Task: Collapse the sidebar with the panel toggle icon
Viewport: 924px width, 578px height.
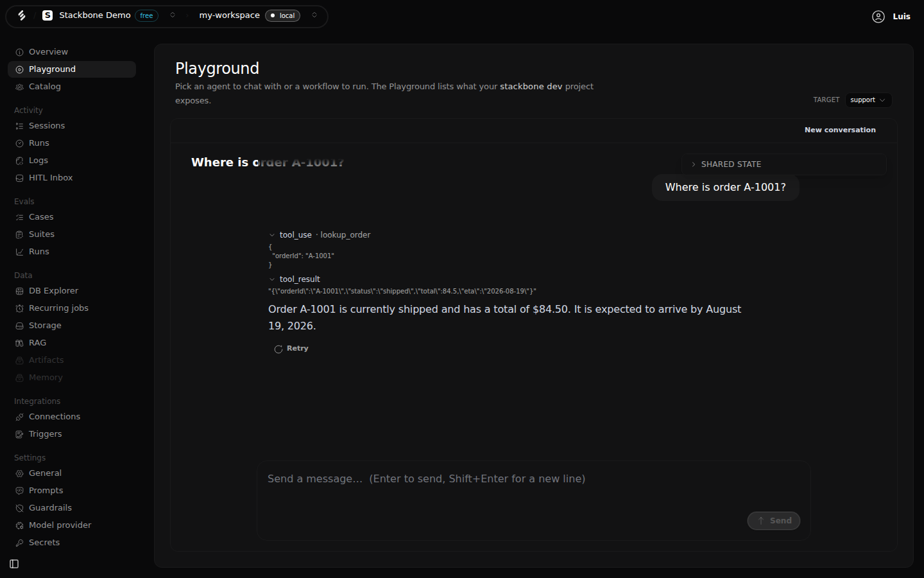Action: point(14,564)
